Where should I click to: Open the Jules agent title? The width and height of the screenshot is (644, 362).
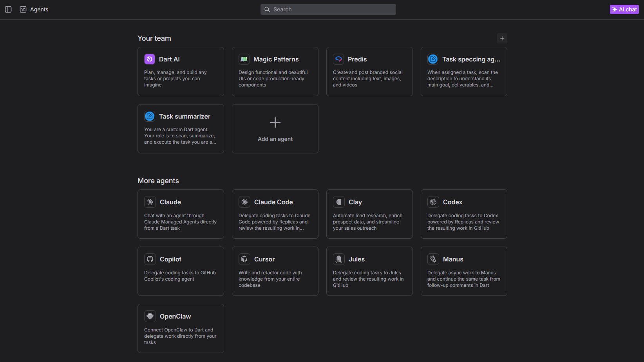coord(356,259)
